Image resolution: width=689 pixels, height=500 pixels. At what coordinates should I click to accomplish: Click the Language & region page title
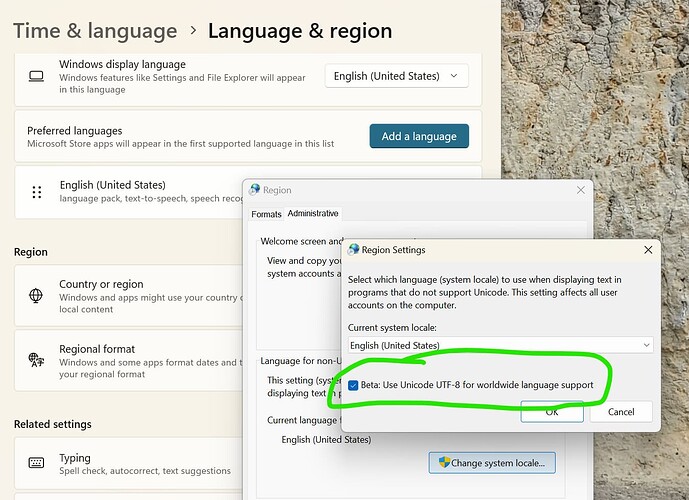[x=300, y=31]
